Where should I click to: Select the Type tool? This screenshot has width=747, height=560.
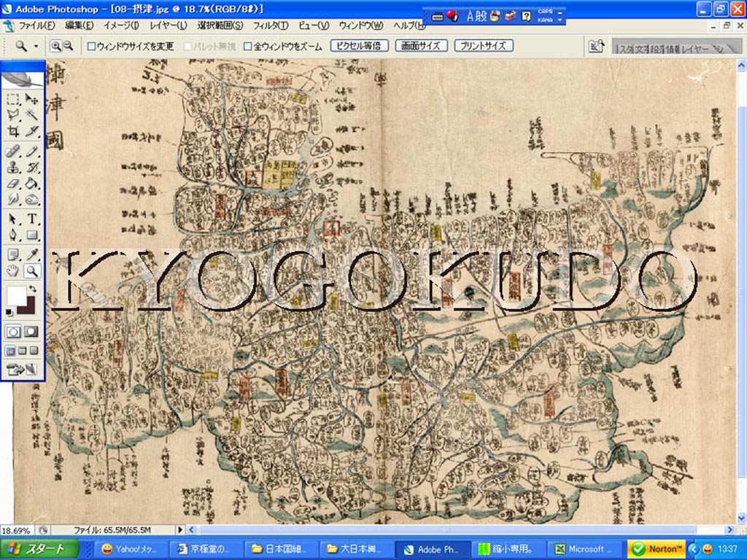[x=32, y=219]
